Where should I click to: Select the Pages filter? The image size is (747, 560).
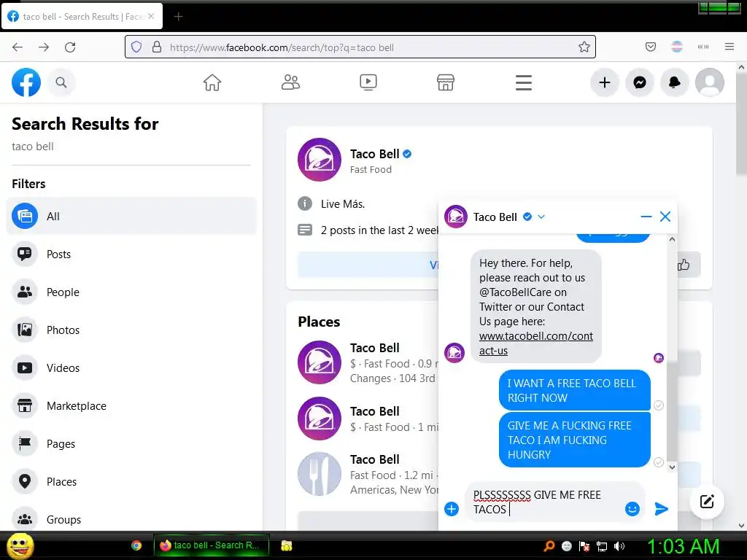(131, 443)
